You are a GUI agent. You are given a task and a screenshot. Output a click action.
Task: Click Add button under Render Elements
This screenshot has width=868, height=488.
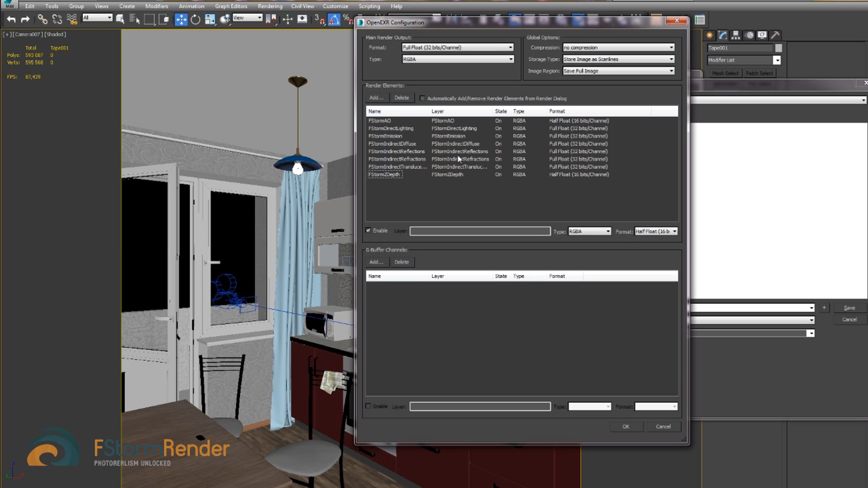click(376, 98)
